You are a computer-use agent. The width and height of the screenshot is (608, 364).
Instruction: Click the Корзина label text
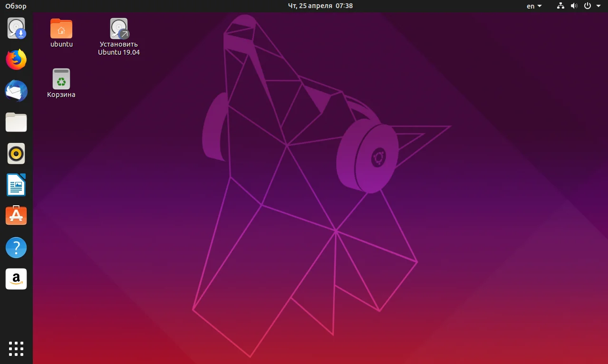(x=61, y=95)
